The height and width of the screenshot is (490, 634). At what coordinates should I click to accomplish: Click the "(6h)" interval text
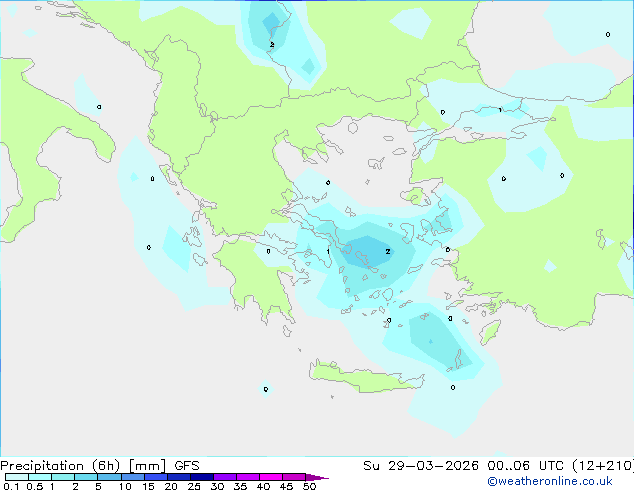(106, 466)
